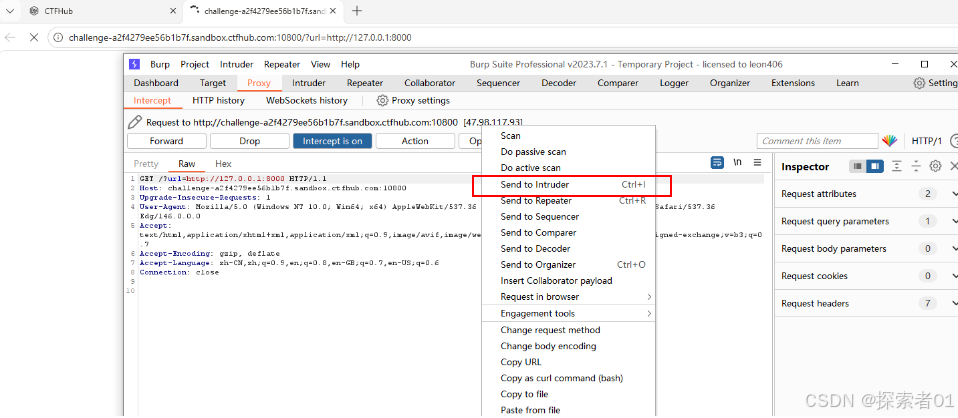Image resolution: width=958 pixels, height=418 pixels.
Task: Toggle show non-printable \n characters
Action: click(x=738, y=163)
